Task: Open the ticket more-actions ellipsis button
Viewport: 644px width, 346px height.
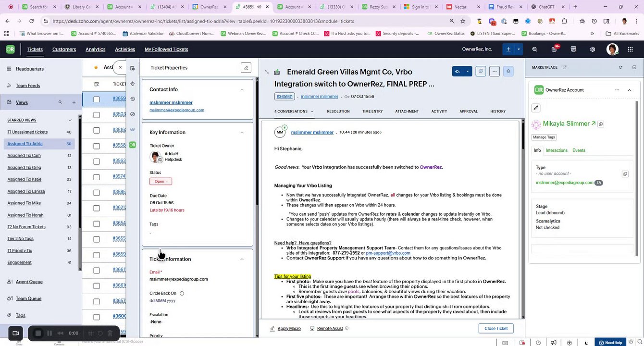Action: [495, 71]
